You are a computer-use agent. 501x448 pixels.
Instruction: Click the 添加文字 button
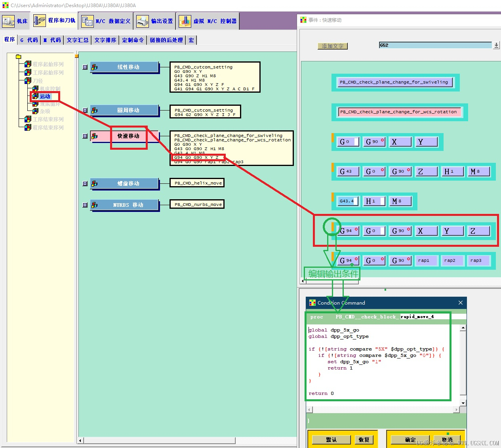click(333, 46)
